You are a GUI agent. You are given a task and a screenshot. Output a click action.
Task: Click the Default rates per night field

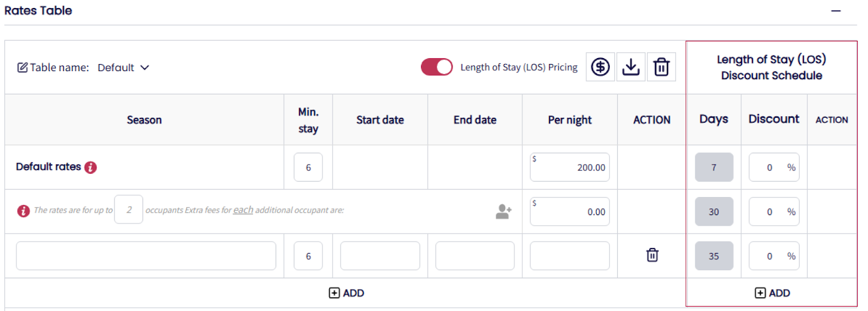570,167
